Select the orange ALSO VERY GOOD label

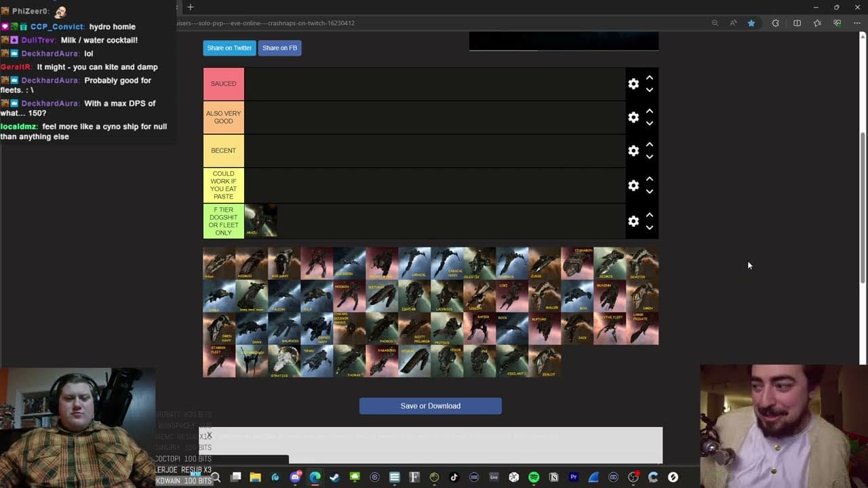coord(224,117)
